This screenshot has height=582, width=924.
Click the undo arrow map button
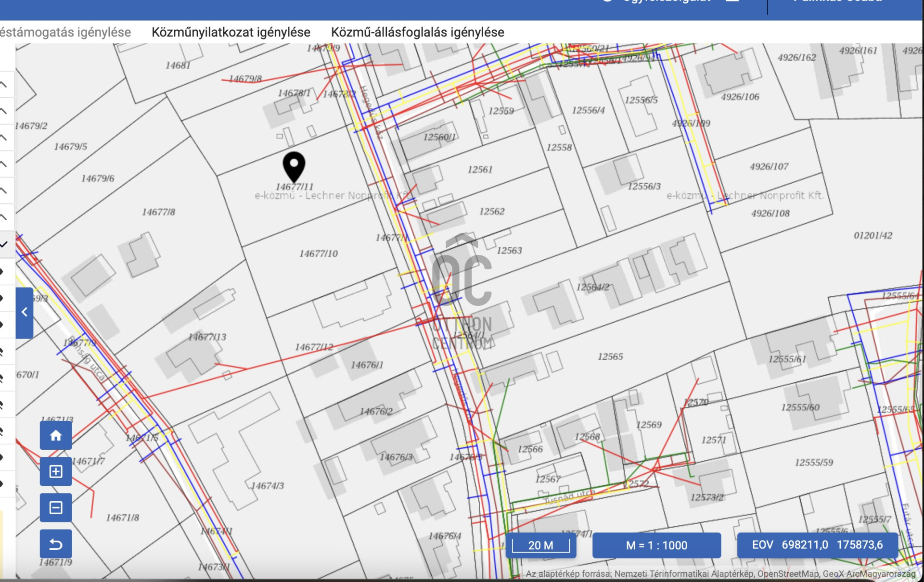point(56,544)
